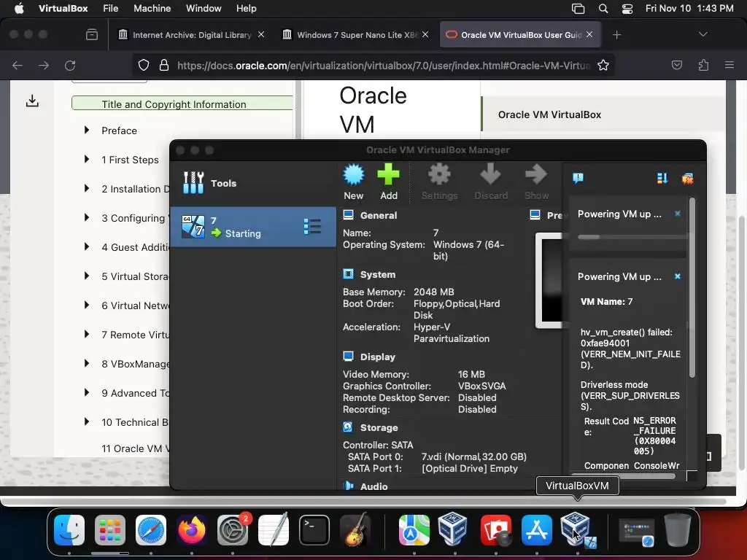747x560 pixels.
Task: Open the Machine menu
Action: click(x=152, y=8)
